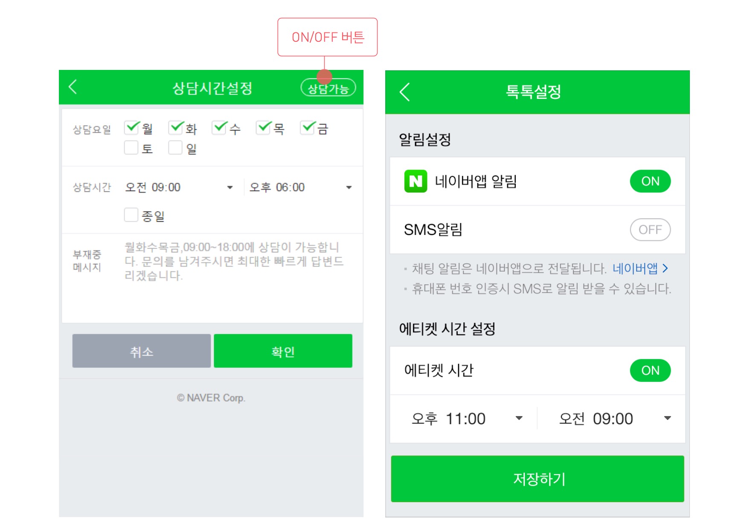Uncheck the 월 (Monday) checkbox
Screen dimensions: 756x532
131,127
